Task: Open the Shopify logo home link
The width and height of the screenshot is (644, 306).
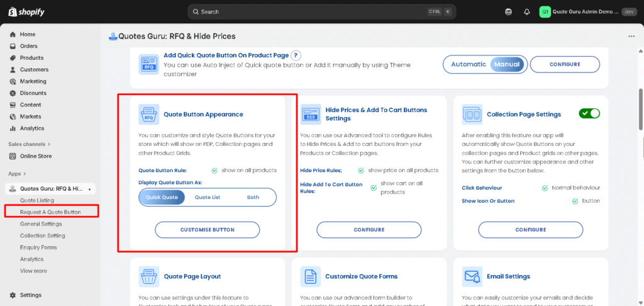Action: [27, 12]
